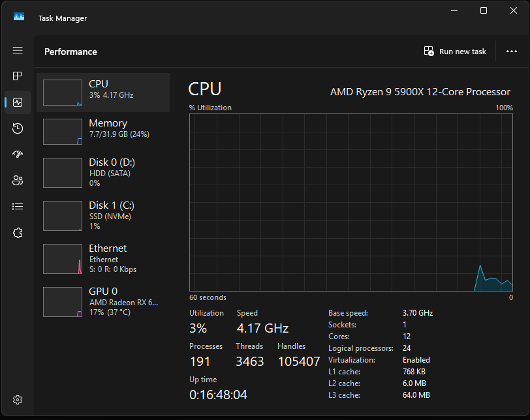This screenshot has height=420, width=530.
Task: Select the Performance page icon
Action: coord(18,102)
